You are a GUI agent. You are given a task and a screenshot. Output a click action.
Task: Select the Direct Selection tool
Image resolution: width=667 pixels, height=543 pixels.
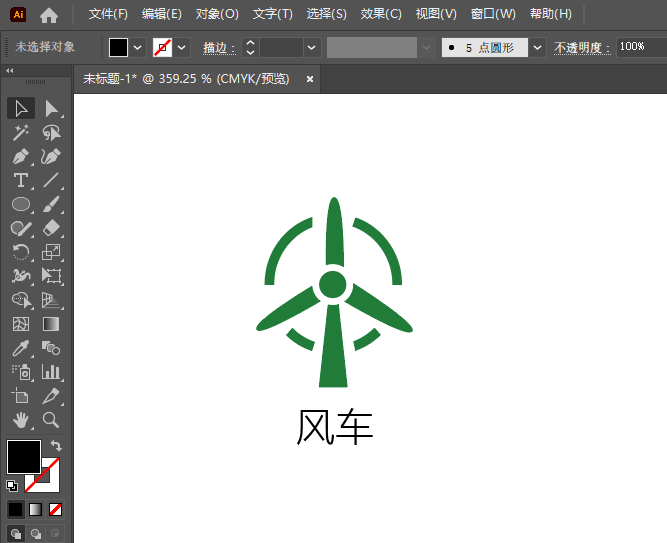click(x=51, y=109)
